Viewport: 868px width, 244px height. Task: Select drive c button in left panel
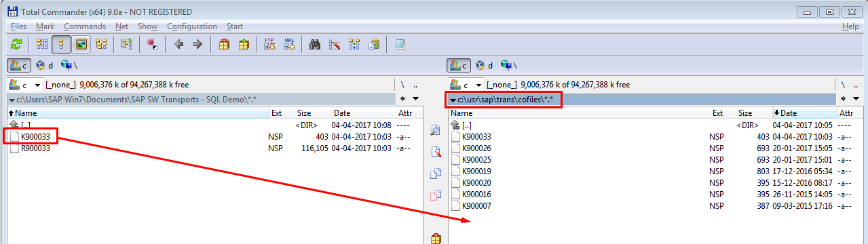[x=19, y=66]
